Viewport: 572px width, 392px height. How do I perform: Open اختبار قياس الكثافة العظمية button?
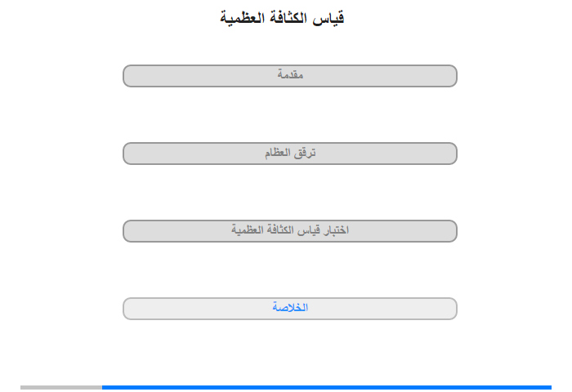[289, 231]
